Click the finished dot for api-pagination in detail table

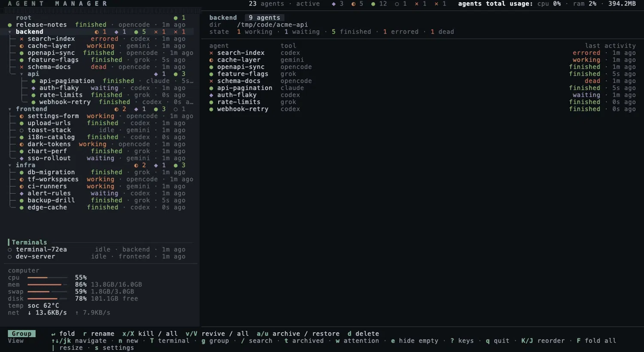click(211, 88)
